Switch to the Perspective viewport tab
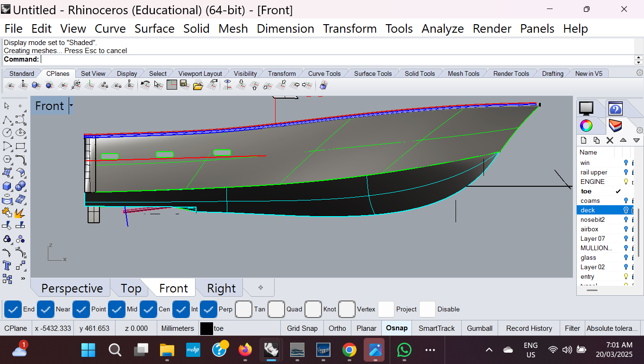 coord(72,288)
